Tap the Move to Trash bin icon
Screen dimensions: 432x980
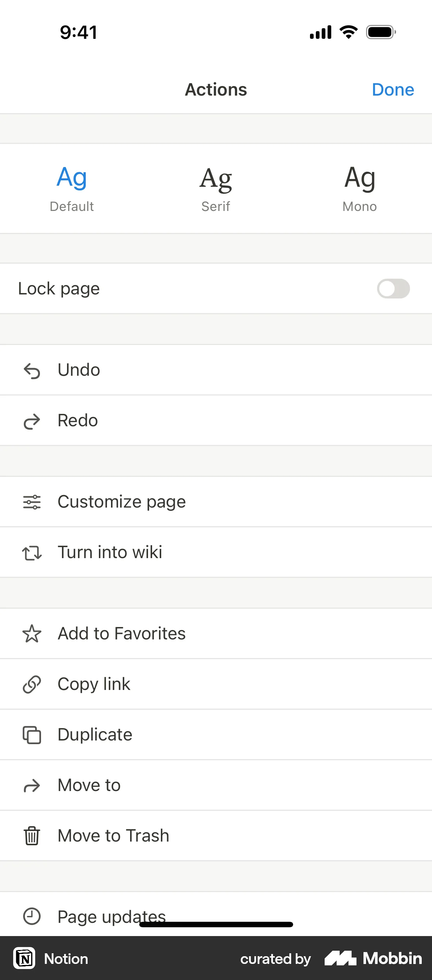32,836
